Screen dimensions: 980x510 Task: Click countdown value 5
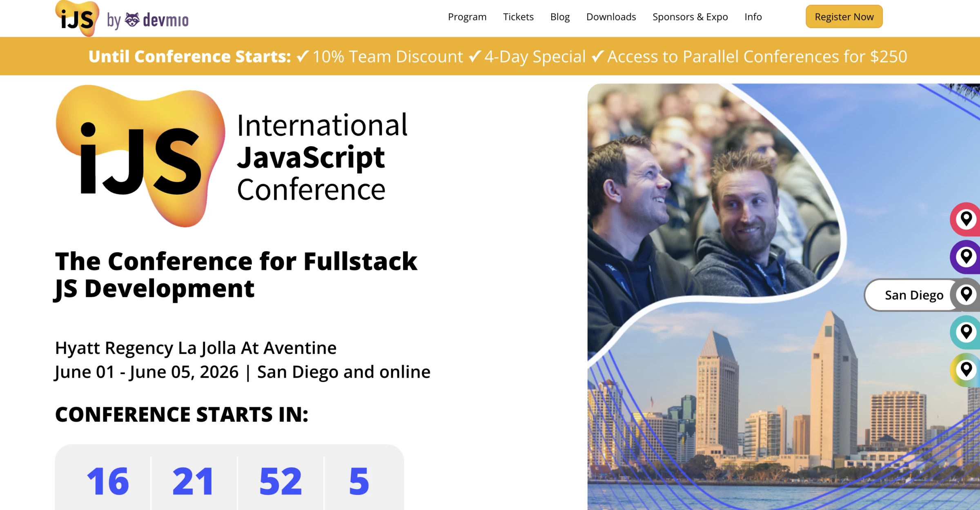pos(359,482)
